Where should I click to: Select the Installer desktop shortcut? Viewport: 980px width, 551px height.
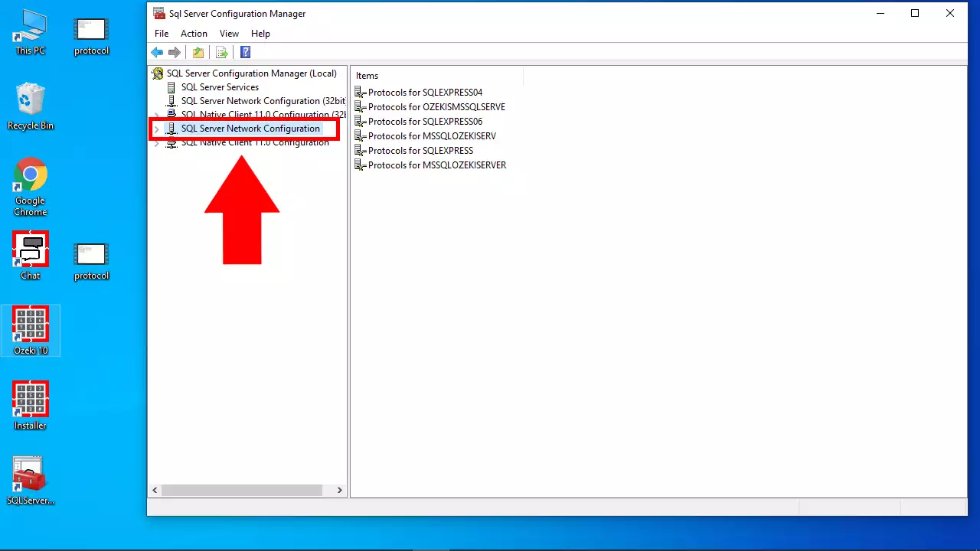point(30,406)
